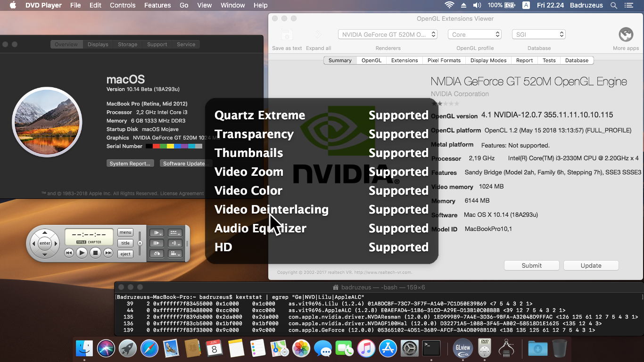Open the Downloads folder in Dock

(537, 349)
